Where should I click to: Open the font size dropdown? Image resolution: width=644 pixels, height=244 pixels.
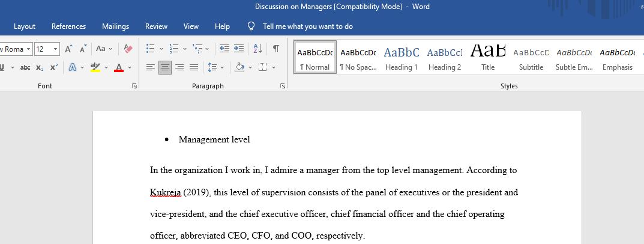tap(55, 49)
